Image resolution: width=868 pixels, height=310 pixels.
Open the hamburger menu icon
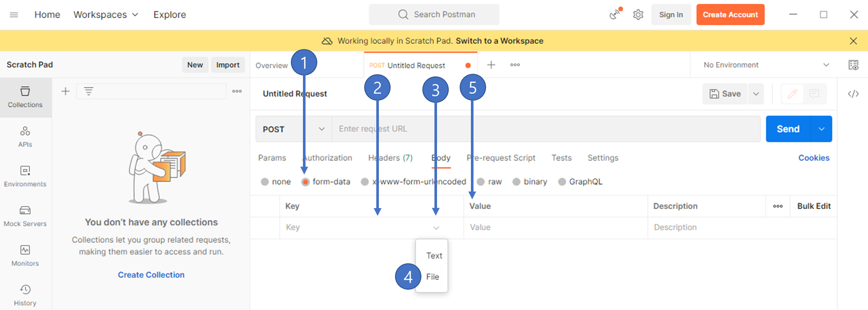(14, 15)
